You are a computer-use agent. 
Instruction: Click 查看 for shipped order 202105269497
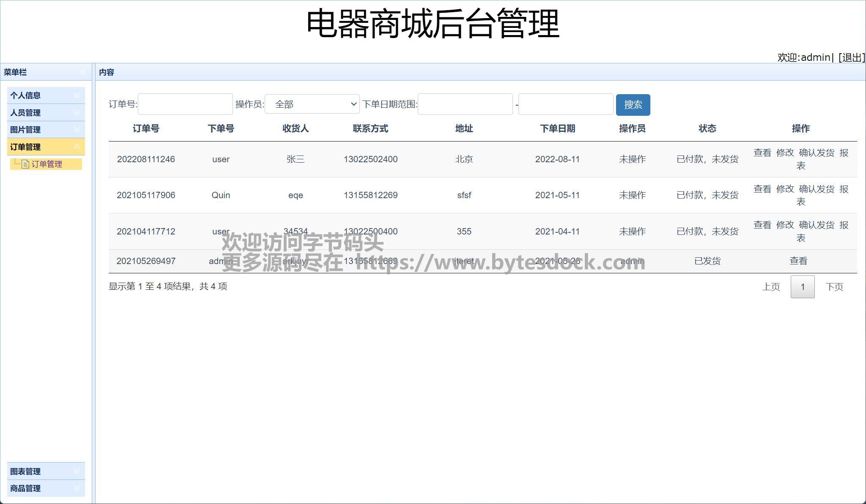pos(798,261)
